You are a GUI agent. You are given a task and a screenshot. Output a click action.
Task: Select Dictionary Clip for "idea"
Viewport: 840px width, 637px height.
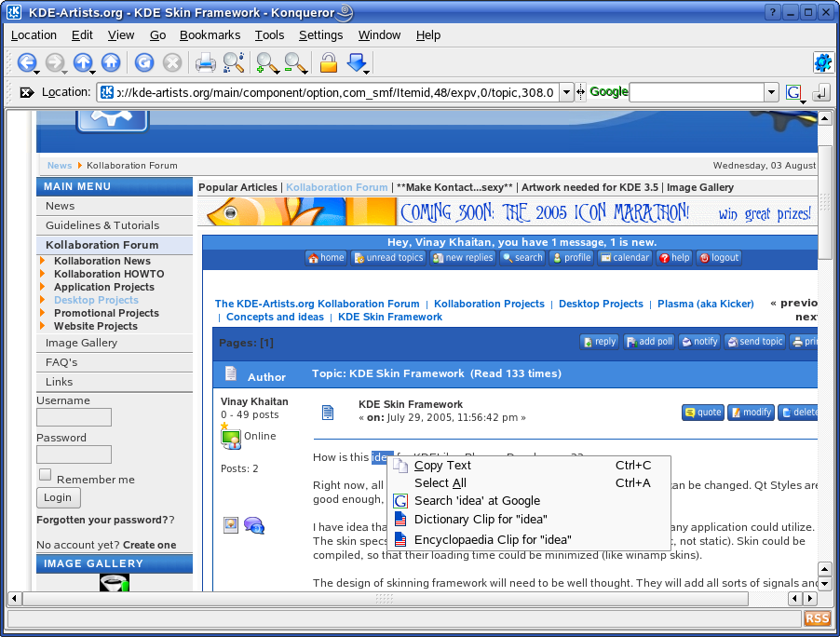[529, 519]
